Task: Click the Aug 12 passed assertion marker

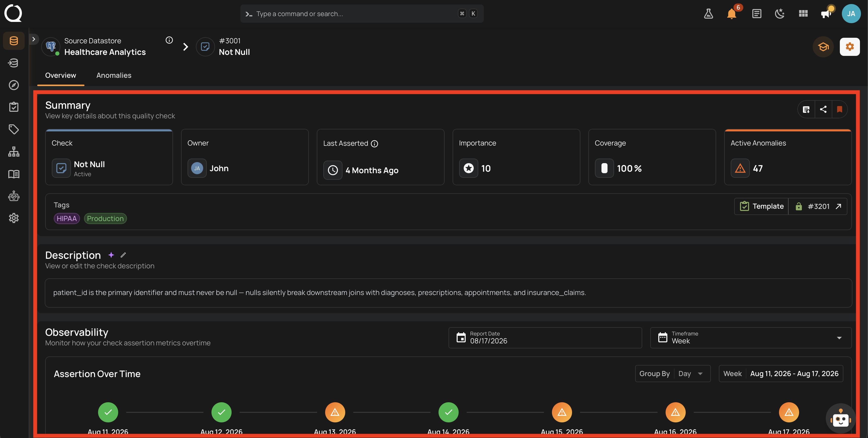Action: (221, 412)
